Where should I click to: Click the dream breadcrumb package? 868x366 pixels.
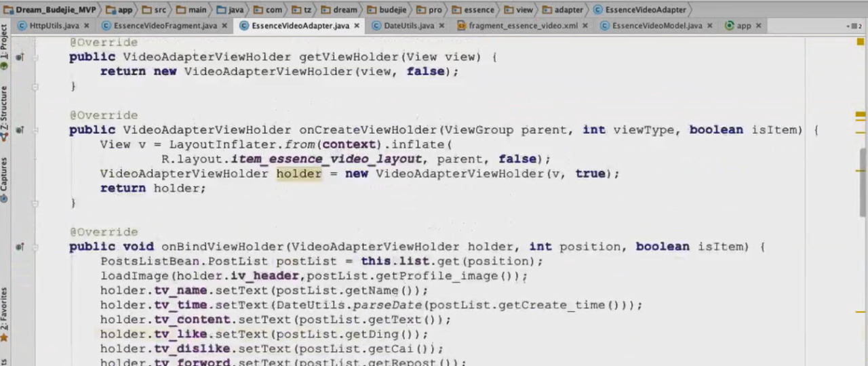(x=338, y=9)
